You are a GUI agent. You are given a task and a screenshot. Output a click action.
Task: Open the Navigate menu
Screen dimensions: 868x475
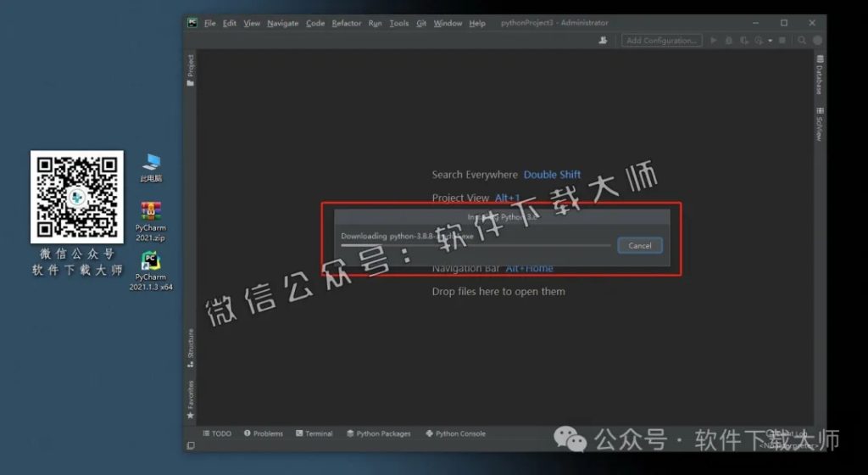282,23
